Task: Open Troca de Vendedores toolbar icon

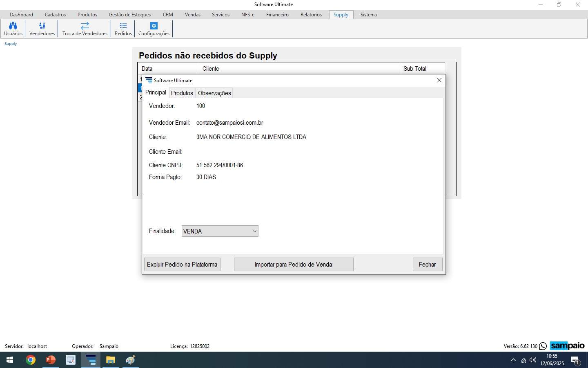Action: point(85,29)
